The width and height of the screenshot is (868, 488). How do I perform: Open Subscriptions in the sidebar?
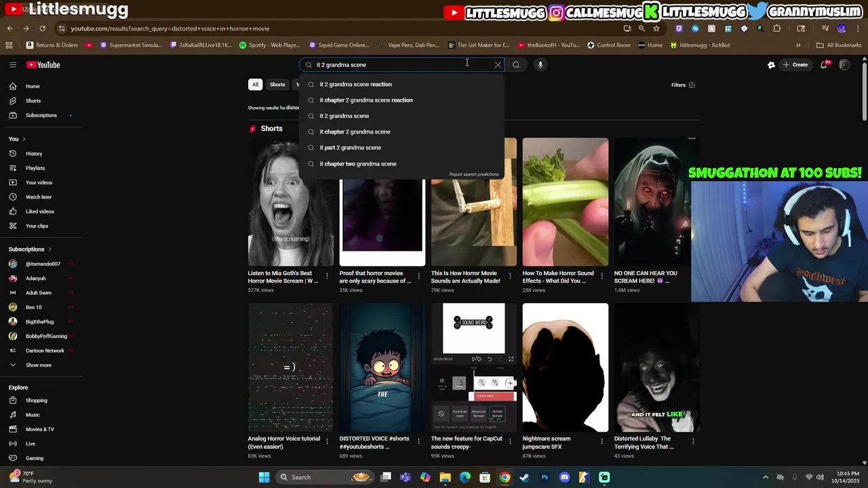point(41,115)
